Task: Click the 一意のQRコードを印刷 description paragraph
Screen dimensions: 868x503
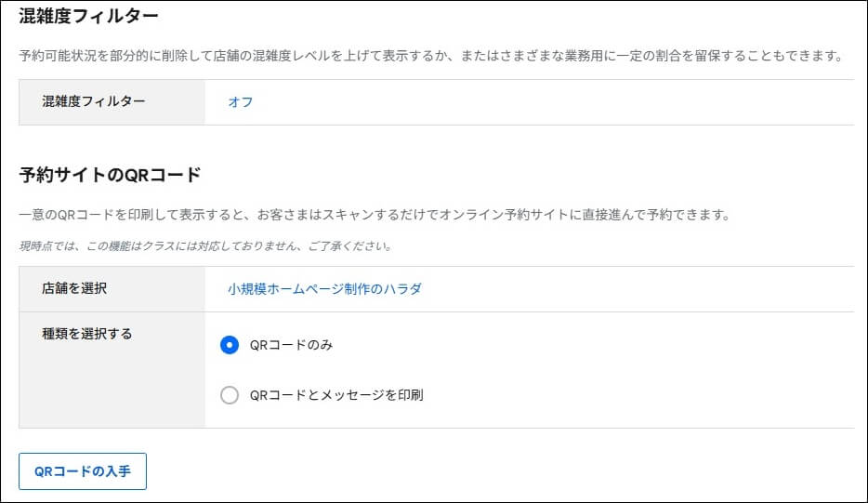Action: [x=375, y=215]
